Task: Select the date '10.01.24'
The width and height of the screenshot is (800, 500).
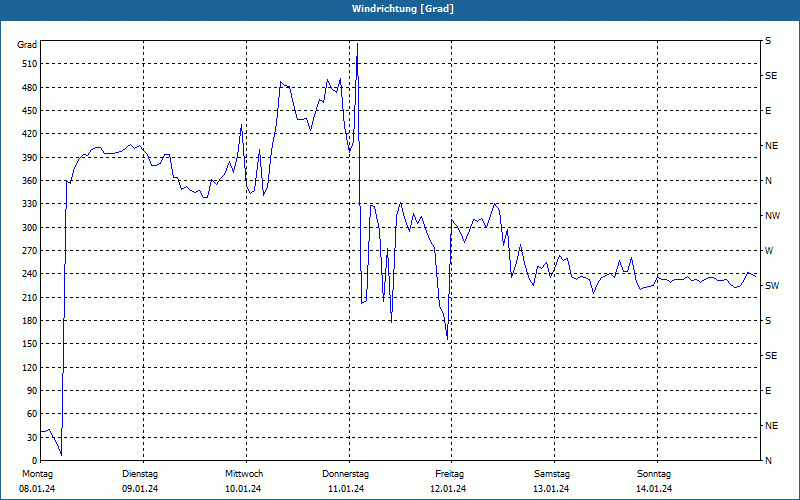Action: [243, 489]
